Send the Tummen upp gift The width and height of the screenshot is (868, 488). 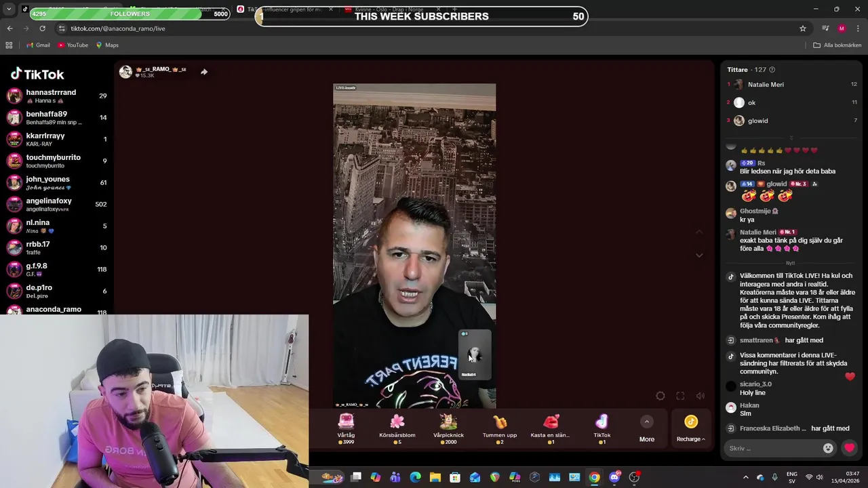click(500, 428)
